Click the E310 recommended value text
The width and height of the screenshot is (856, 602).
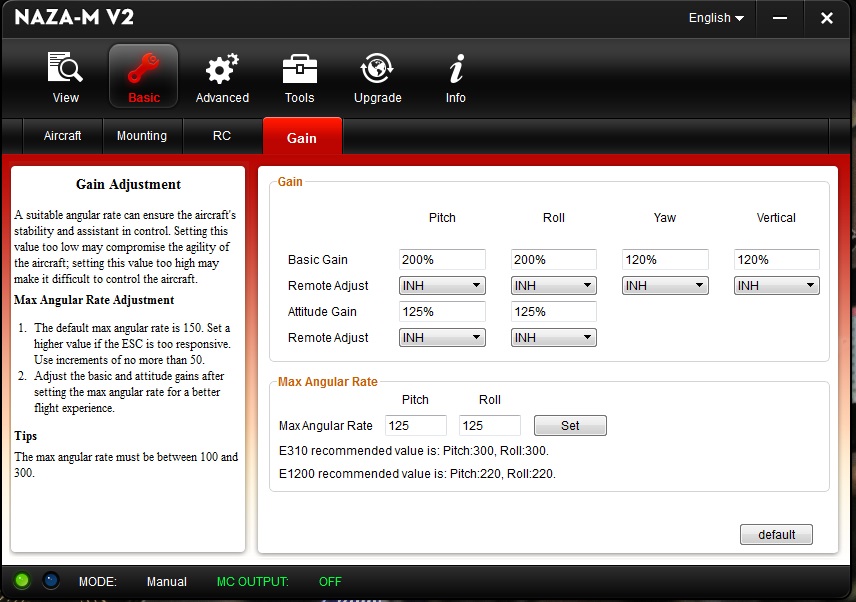click(x=414, y=451)
